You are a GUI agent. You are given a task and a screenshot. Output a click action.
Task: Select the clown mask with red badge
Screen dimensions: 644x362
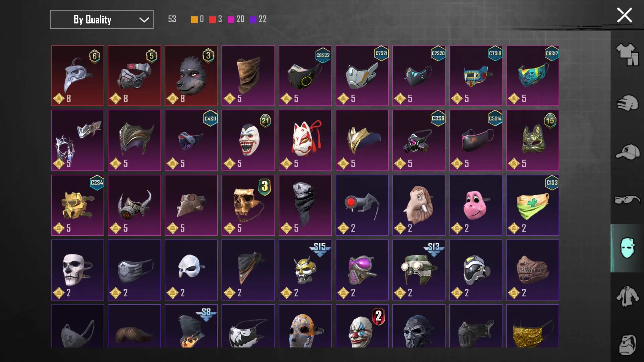point(362,326)
